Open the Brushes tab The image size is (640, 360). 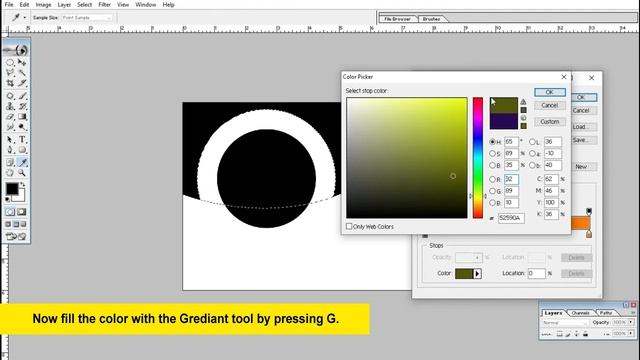(431, 19)
